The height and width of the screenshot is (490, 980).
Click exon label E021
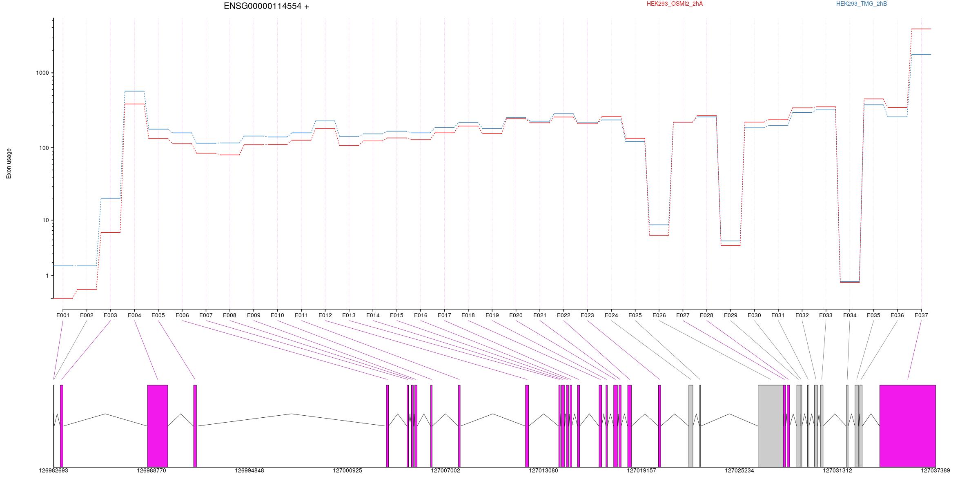pyautogui.click(x=540, y=315)
